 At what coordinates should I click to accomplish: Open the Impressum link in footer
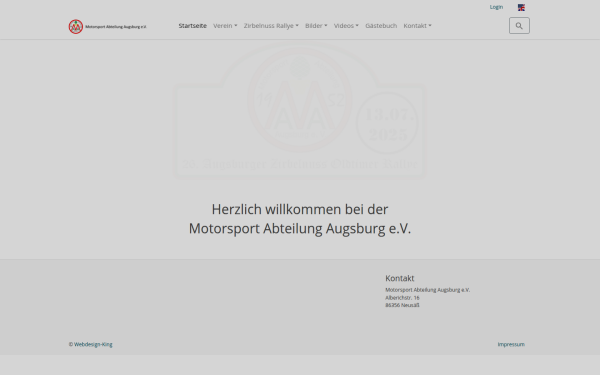coord(511,344)
